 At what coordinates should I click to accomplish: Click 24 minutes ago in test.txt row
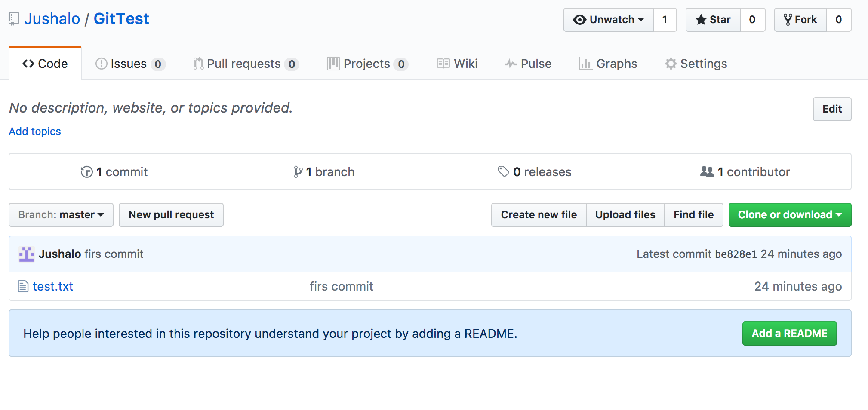click(x=798, y=286)
